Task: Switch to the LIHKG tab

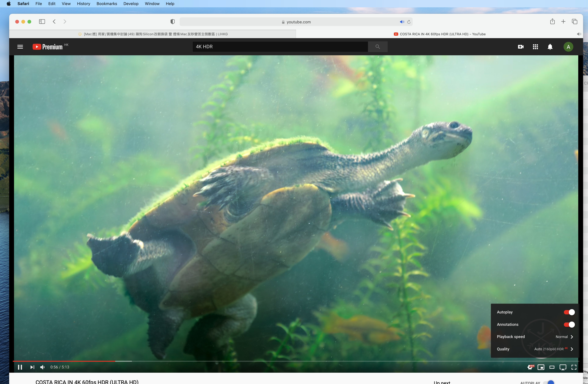Action: point(153,34)
